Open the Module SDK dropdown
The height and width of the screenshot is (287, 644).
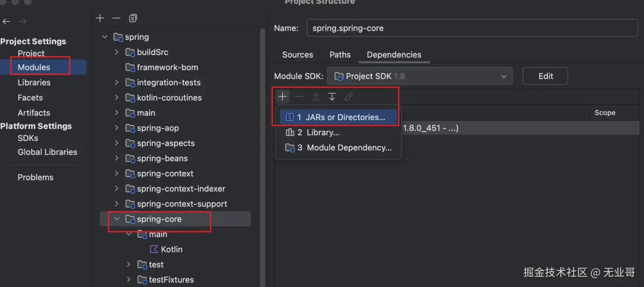coord(419,76)
